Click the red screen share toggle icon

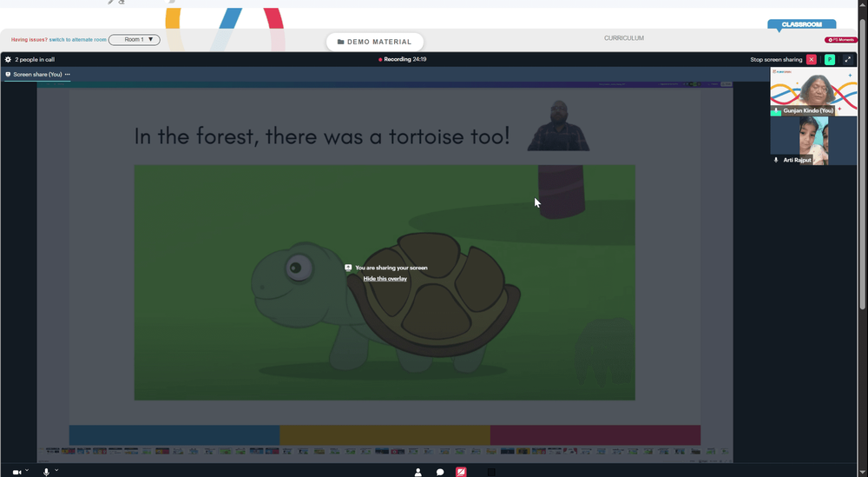461,472
